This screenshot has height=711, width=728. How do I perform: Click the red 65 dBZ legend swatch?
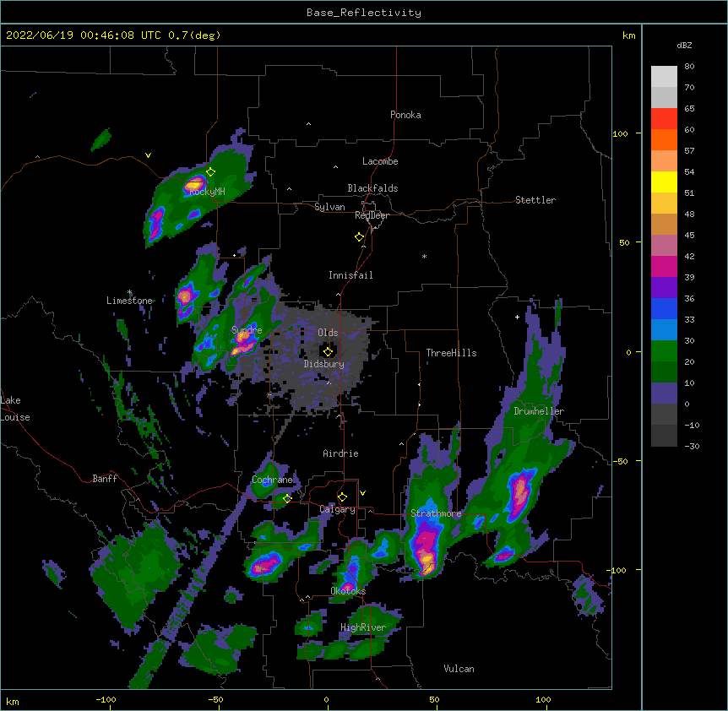[664, 119]
